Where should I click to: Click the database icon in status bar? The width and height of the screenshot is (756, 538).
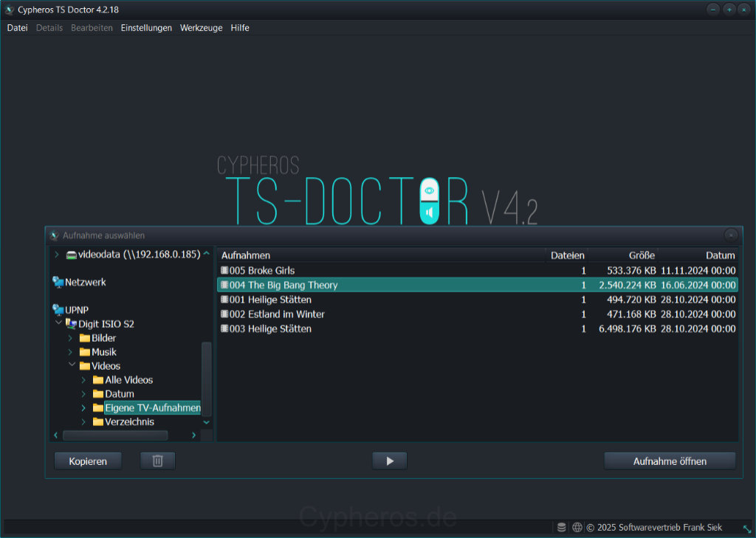561,527
